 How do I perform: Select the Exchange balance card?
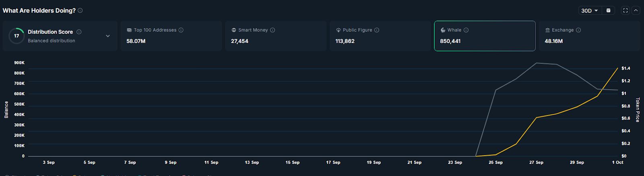pyautogui.click(x=589, y=36)
